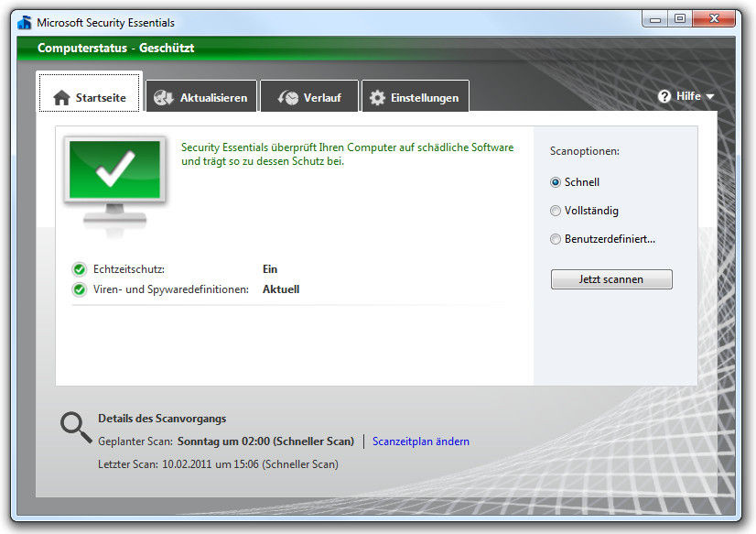Click the history clock icon

[x=287, y=98]
